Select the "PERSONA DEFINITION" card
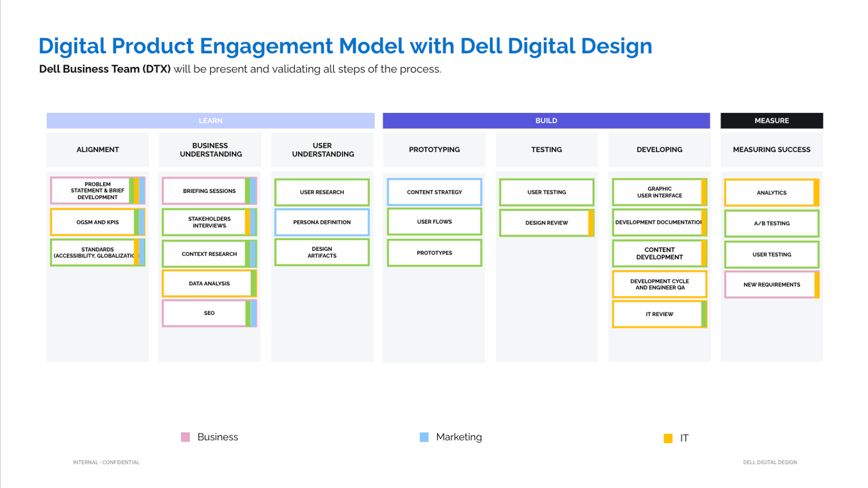 coord(322,222)
